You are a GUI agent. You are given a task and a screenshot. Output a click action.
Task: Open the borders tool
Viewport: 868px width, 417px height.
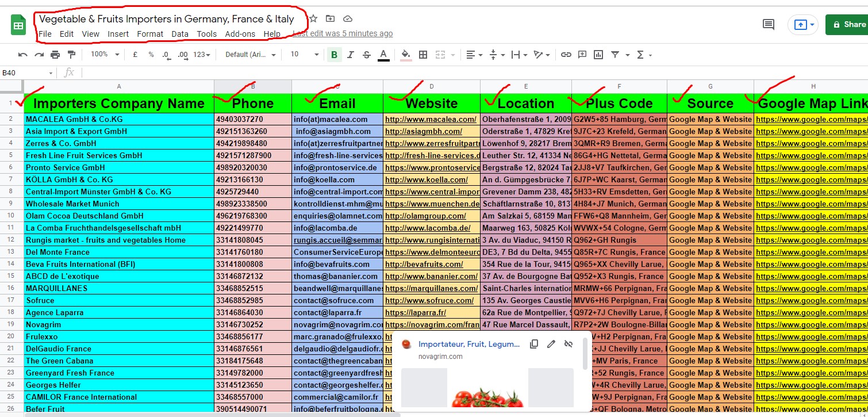pyautogui.click(x=423, y=55)
